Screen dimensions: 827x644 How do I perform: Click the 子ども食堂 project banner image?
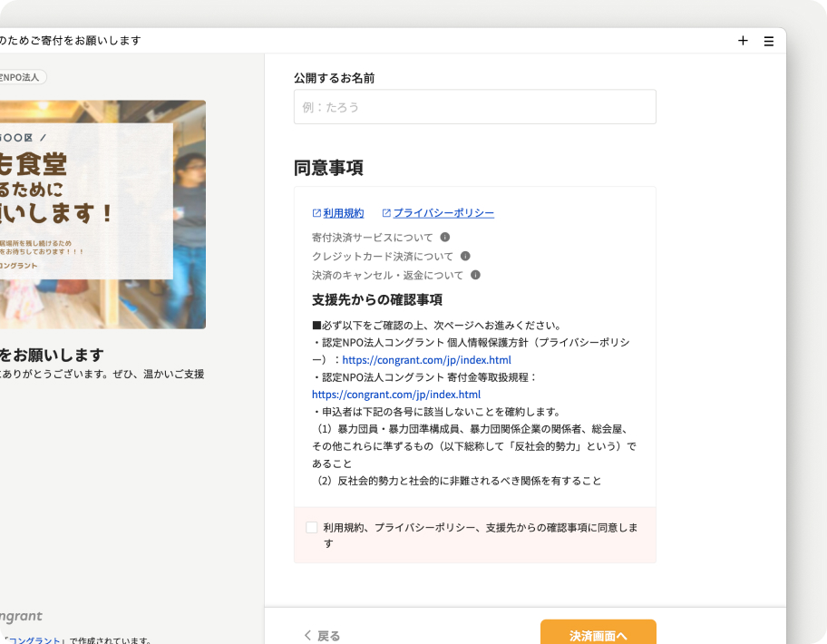pos(102,215)
